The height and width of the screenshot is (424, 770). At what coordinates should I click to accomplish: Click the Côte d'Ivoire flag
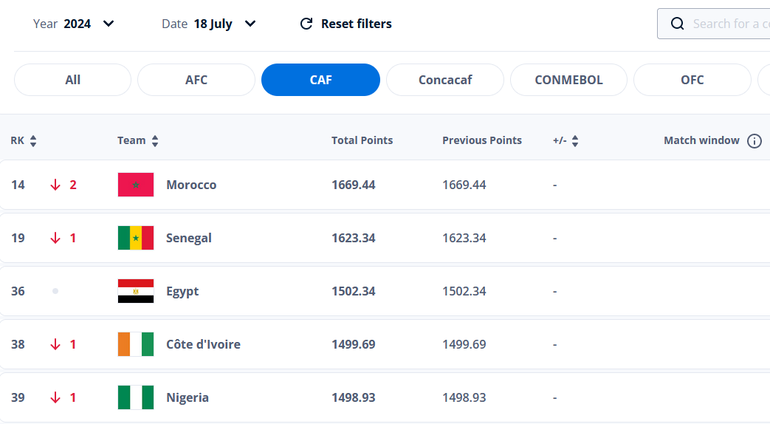(135, 344)
